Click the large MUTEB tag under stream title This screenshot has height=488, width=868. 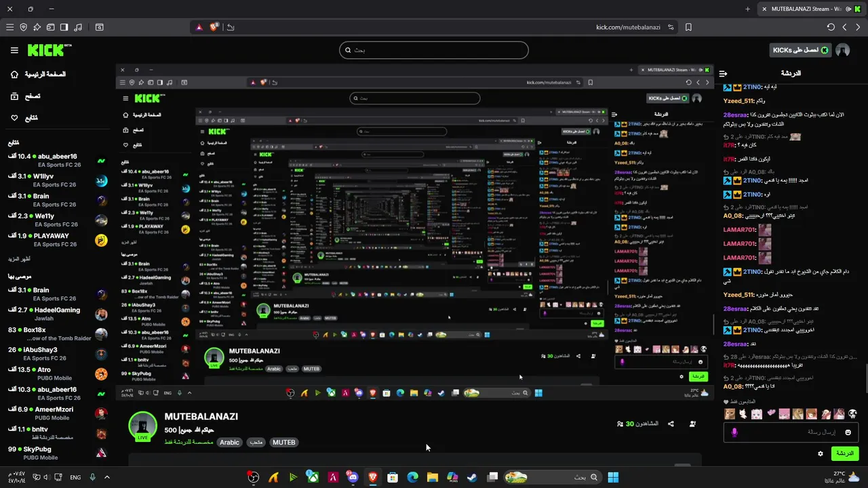click(x=283, y=443)
